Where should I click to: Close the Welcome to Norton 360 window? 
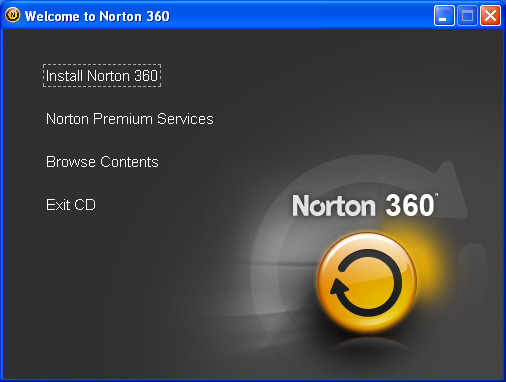coord(490,16)
